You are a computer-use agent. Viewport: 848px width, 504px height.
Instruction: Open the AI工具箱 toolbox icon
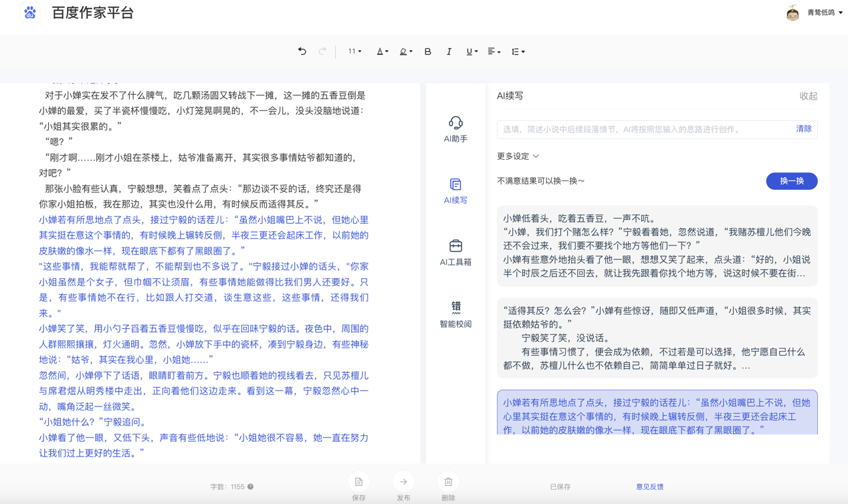[455, 245]
